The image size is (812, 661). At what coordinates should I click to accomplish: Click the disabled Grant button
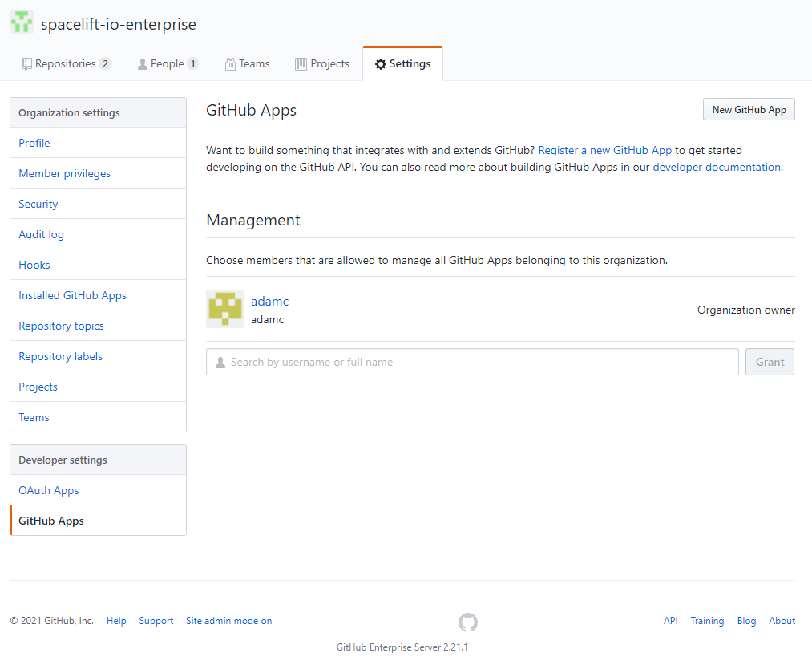tap(770, 362)
